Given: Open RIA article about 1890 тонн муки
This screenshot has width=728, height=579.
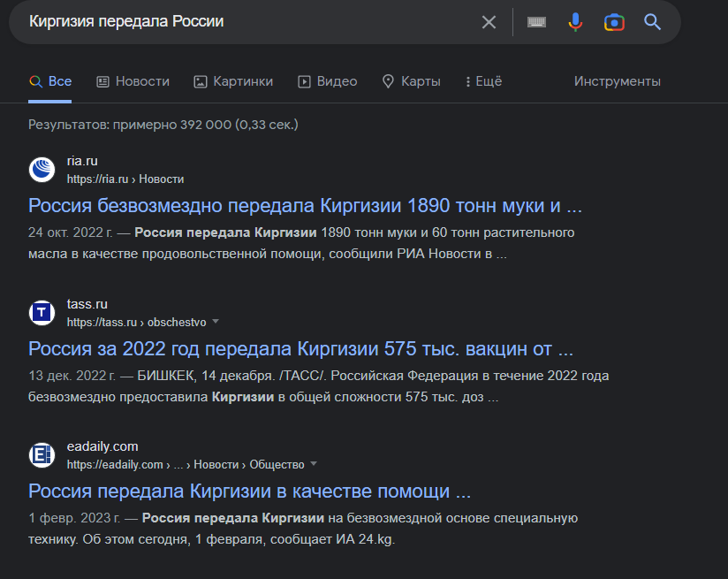Looking at the screenshot, I should [x=305, y=206].
